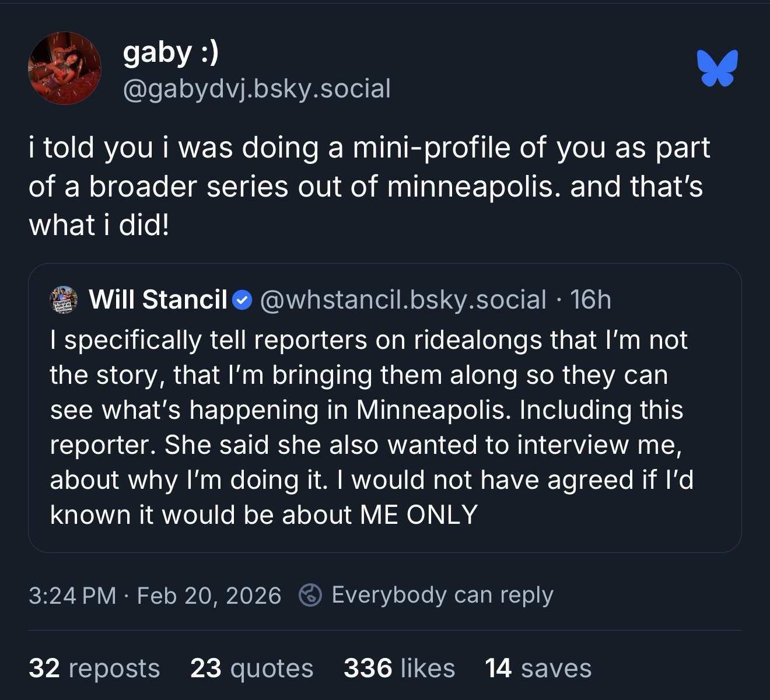Click the ME ONLY text in quote
This screenshot has height=700, width=770.
pyautogui.click(x=418, y=515)
